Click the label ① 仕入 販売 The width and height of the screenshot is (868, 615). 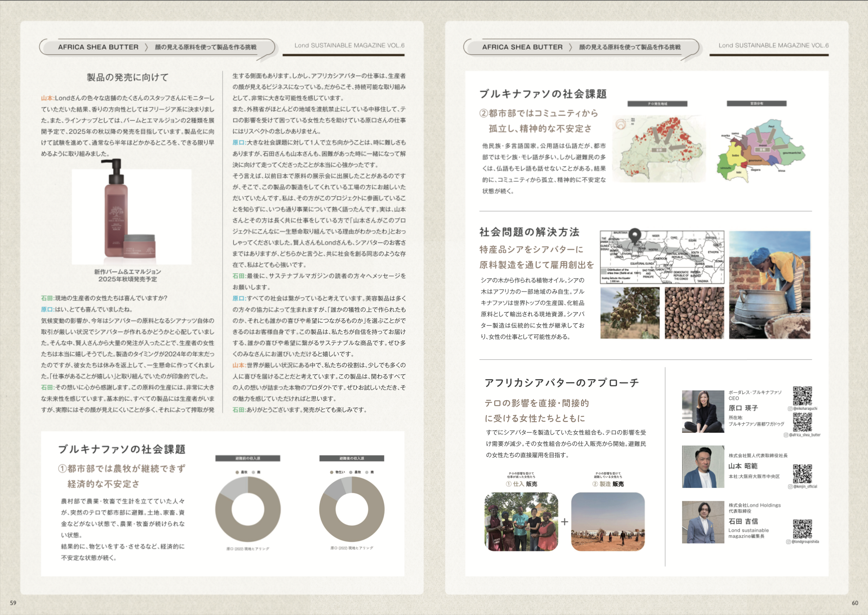click(x=522, y=484)
